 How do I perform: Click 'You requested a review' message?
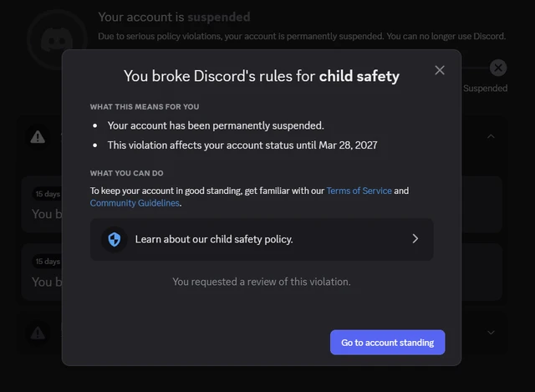point(262,282)
